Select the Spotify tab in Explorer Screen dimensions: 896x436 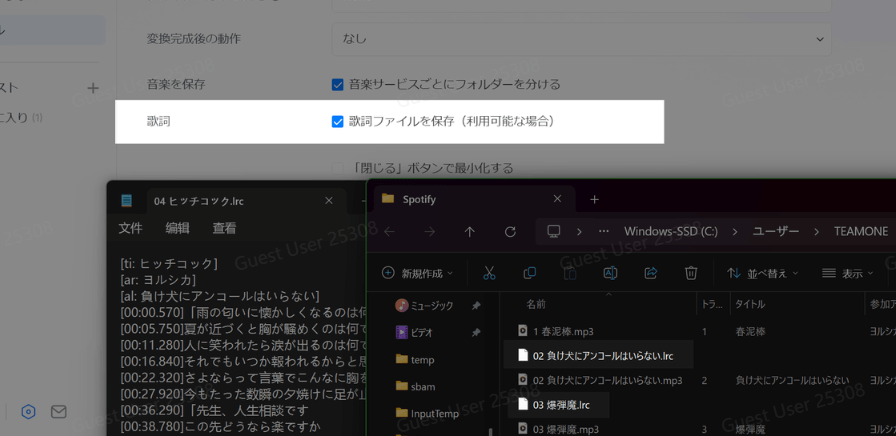pyautogui.click(x=419, y=199)
